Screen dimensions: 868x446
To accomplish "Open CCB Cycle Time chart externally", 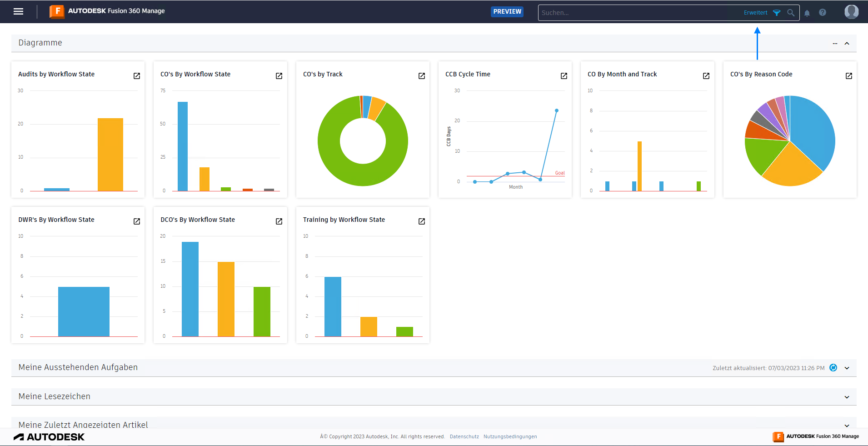I will point(564,76).
